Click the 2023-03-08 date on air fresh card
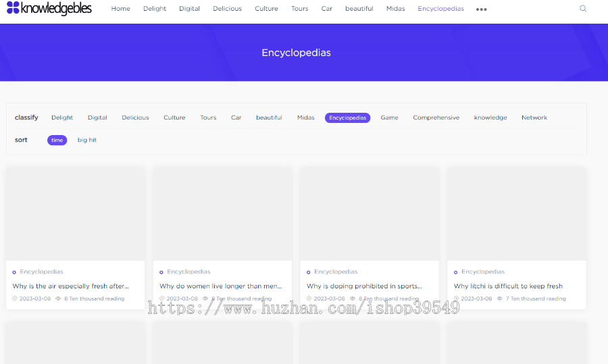608x364 pixels. point(35,298)
